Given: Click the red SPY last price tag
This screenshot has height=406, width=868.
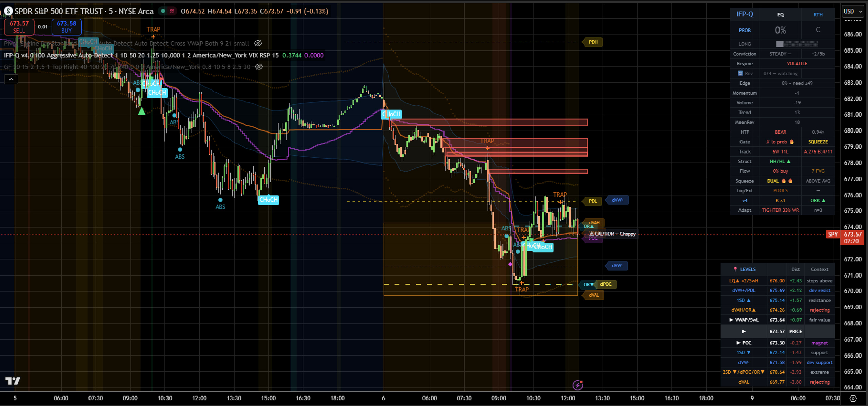Looking at the screenshot, I should [833, 234].
